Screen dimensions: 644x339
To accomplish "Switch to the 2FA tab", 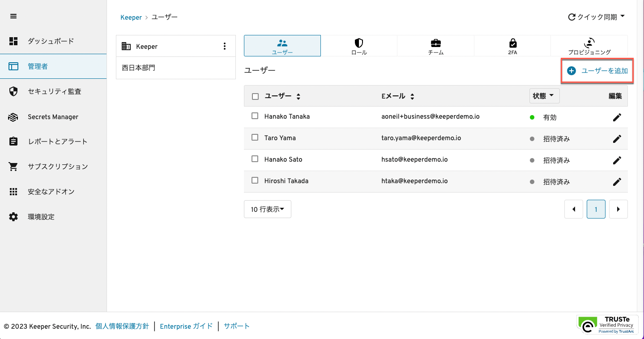I will [x=512, y=46].
